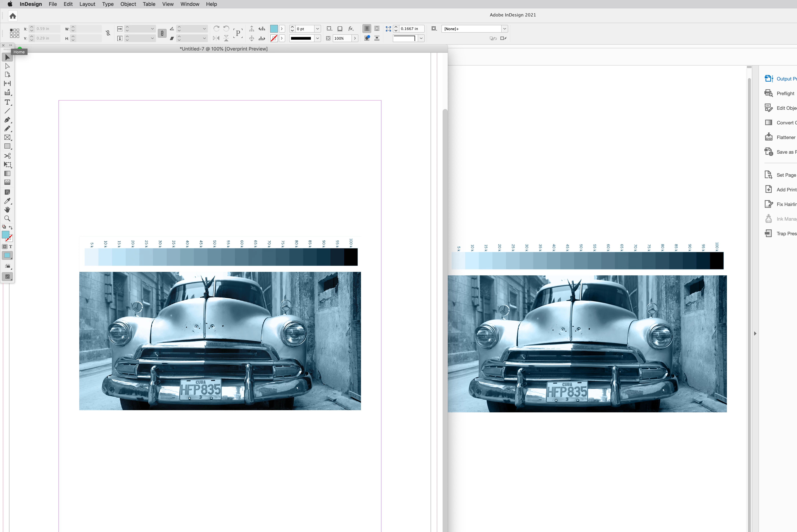Select the Eyedropper tool
Screen dimensions: 797x532
[7, 201]
